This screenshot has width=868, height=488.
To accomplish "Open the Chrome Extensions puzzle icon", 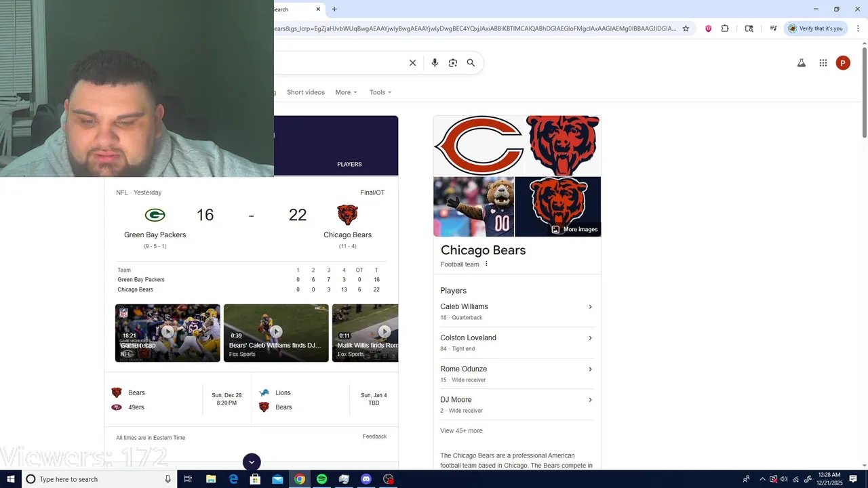I will (725, 28).
